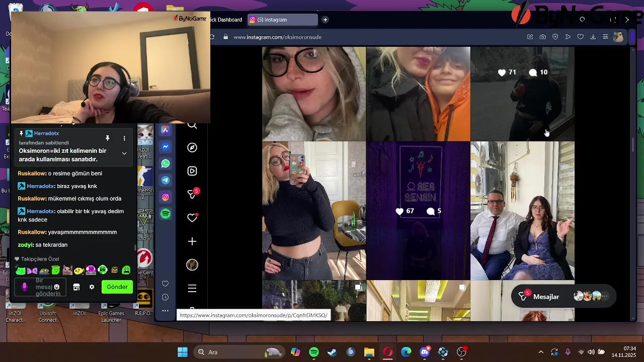The image size is (644, 362).
Task: Open Instagram Reels icon
Action: [x=192, y=171]
